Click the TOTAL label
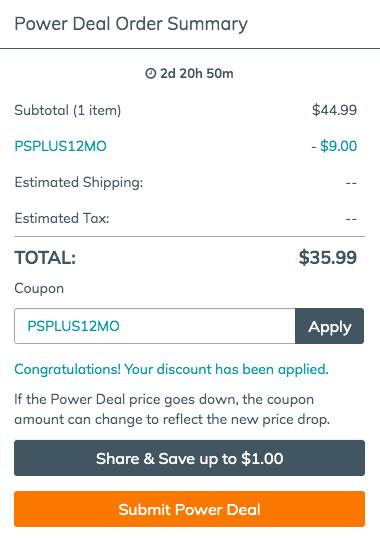 45,258
